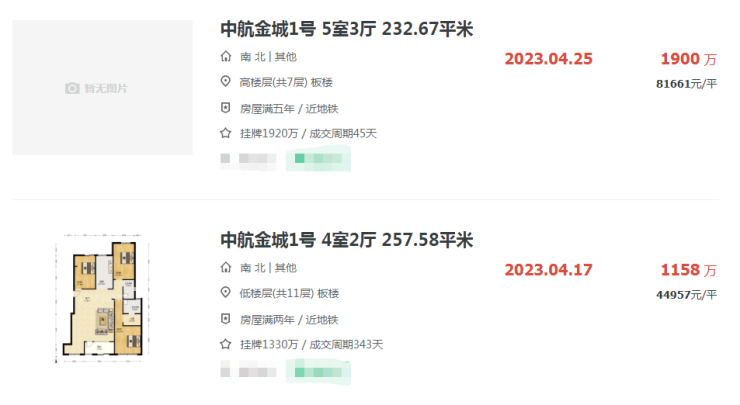Image resolution: width=740 pixels, height=405 pixels.
Task: Open the floor plan thumbnail of the 4室2厅 listing
Action: pos(102,296)
